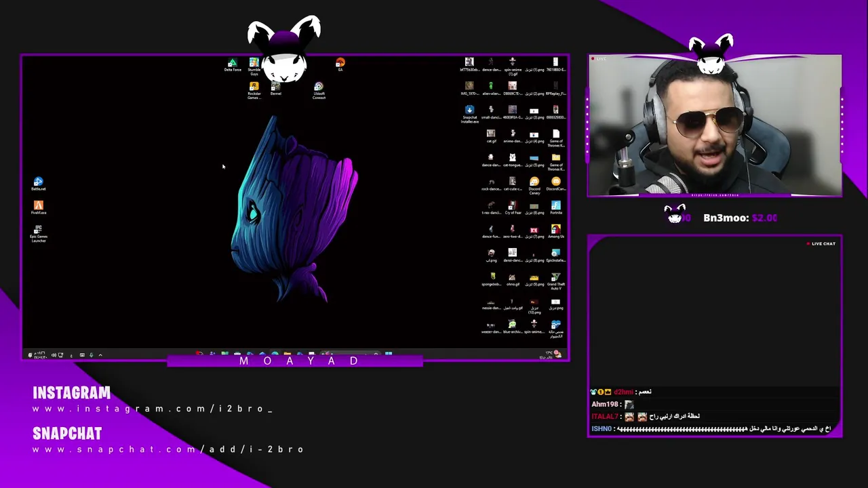This screenshot has width=868, height=488.
Task: Launch Grand Theft Auto V shortcut
Action: pyautogui.click(x=556, y=281)
